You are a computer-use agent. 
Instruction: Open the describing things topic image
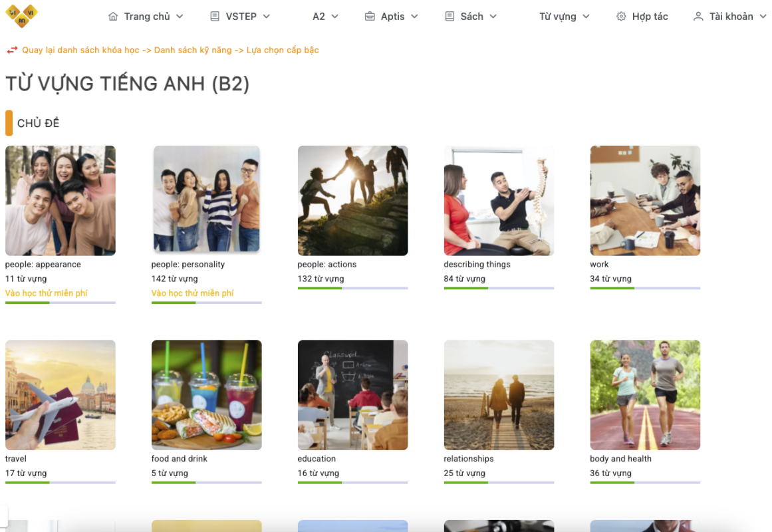pos(499,200)
